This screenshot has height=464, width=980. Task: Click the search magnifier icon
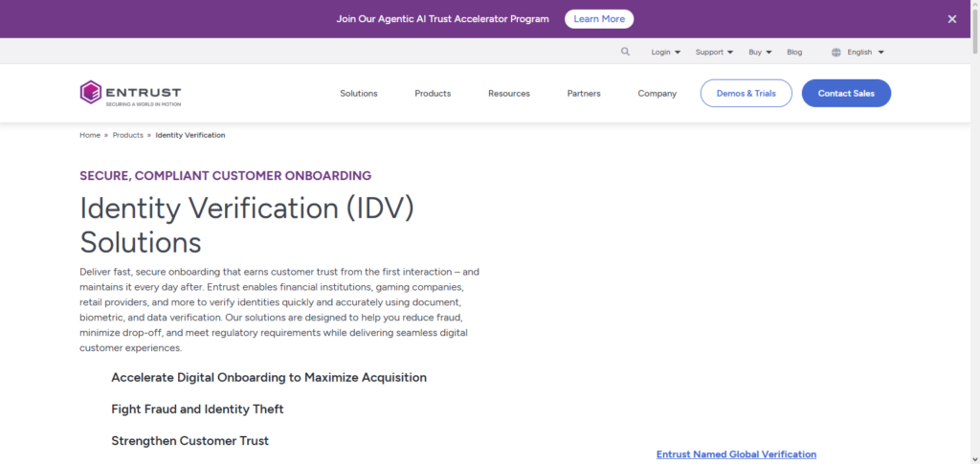pos(625,52)
